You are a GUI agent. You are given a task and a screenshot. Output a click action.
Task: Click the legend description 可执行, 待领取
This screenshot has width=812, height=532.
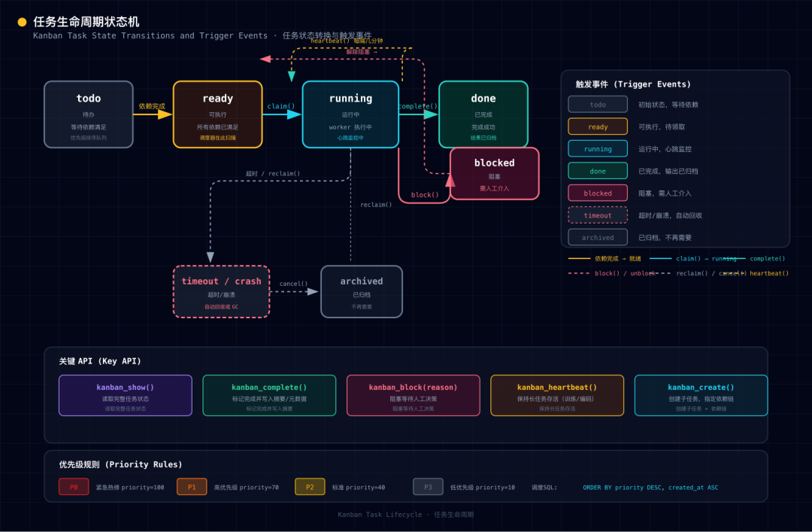pyautogui.click(x=662, y=127)
